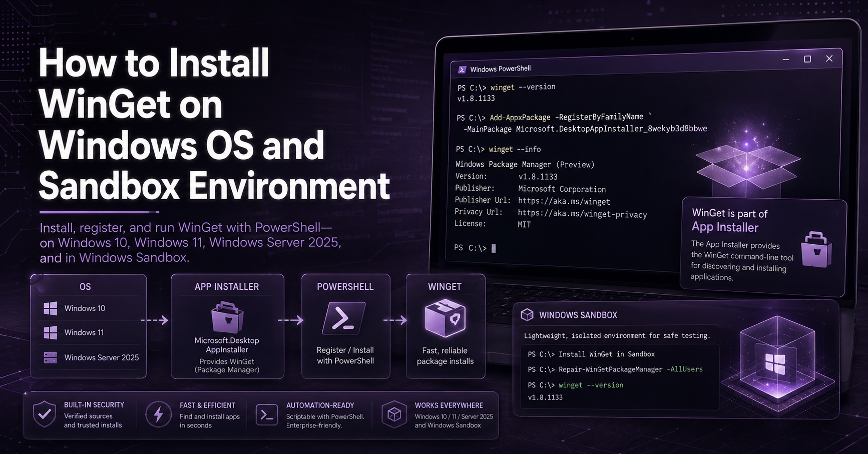Minimize the Windows PowerShell window
The height and width of the screenshot is (454, 868).
(786, 60)
